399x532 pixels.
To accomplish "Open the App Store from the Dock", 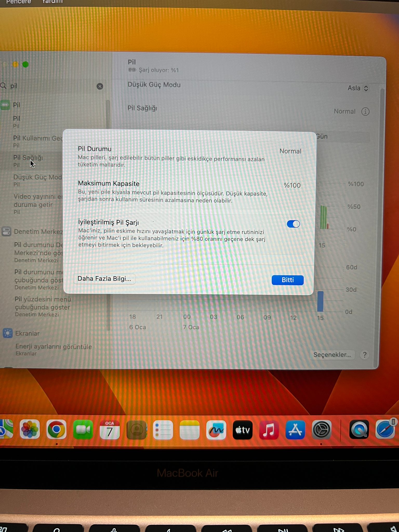I will click(295, 430).
